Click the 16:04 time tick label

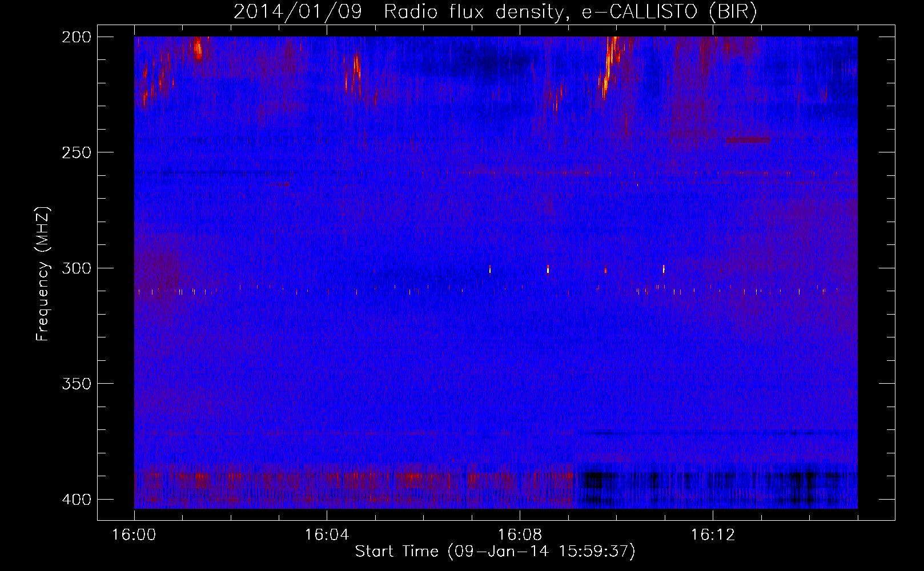(327, 535)
